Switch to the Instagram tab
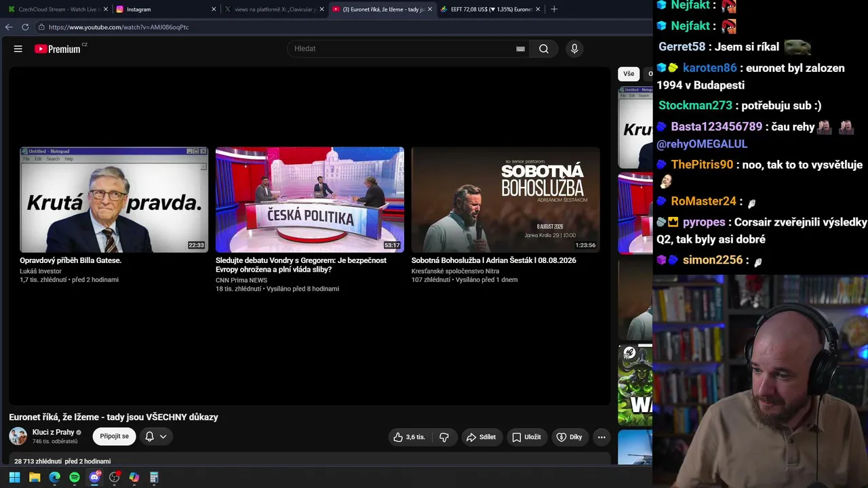Screen dimensions: 868x488 click(x=165, y=9)
